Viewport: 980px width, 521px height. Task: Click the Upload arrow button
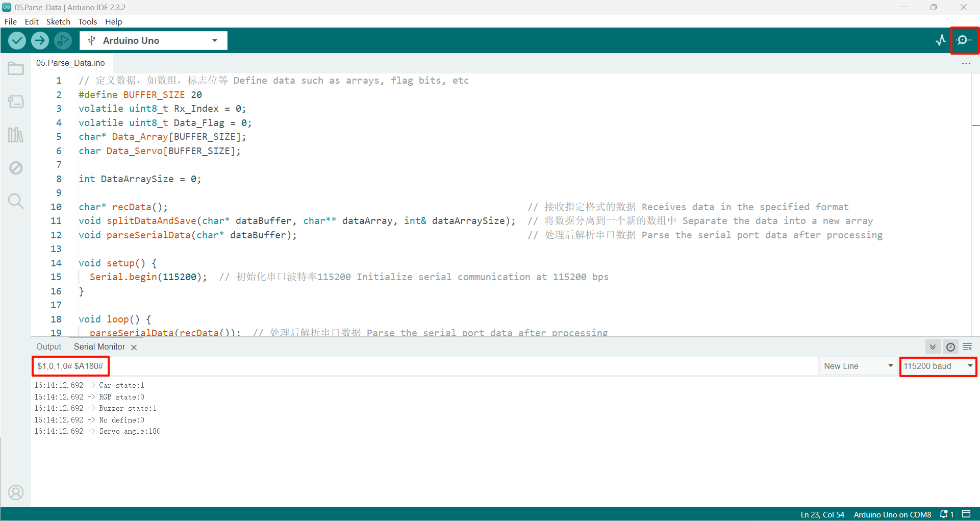coord(40,40)
